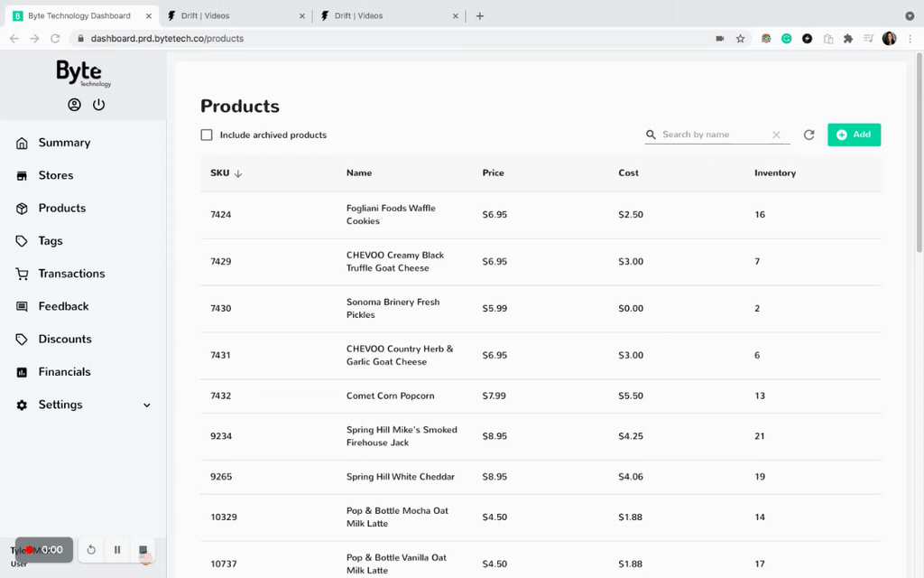This screenshot has height=578, width=924.
Task: Tick Include archived products checkbox
Action: pyautogui.click(x=207, y=135)
